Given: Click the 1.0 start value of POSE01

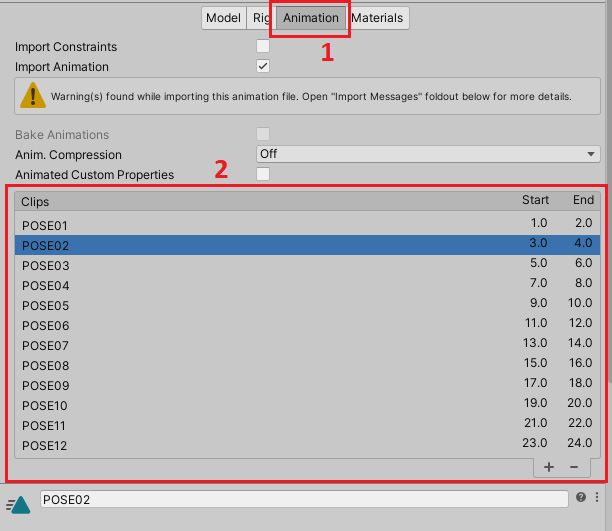Looking at the screenshot, I should click(x=539, y=223).
